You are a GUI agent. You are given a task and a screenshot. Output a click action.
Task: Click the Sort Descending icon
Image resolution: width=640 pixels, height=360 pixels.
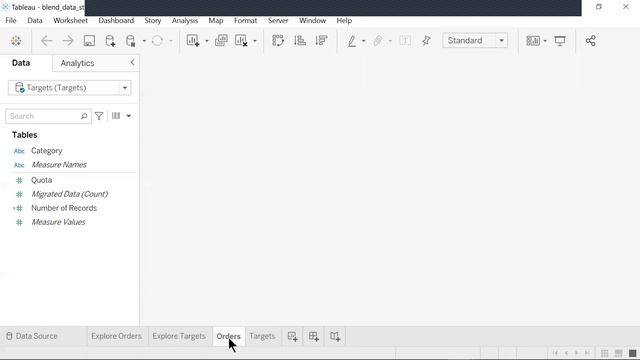322,40
